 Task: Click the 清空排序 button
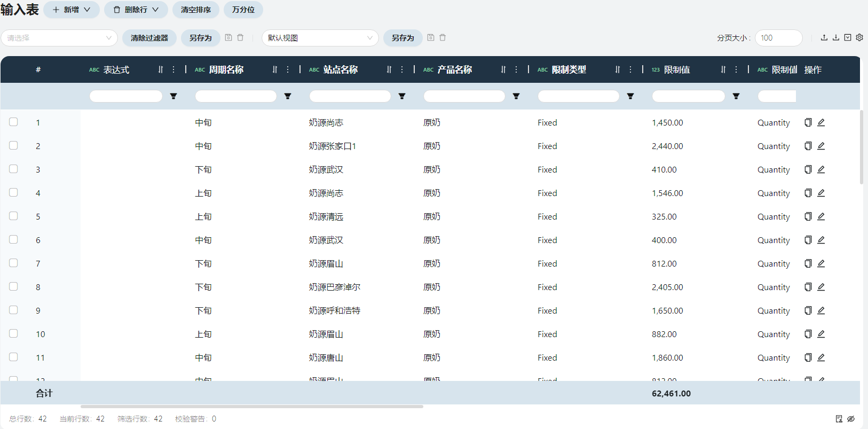195,10
